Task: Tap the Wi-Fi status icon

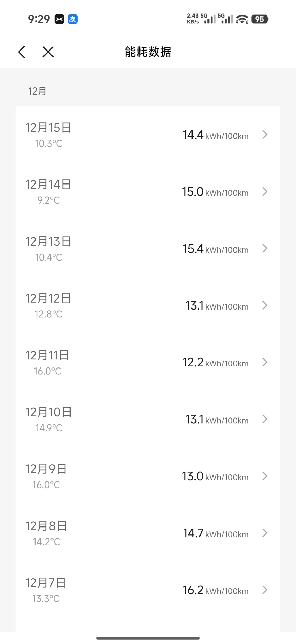Action: tap(242, 19)
